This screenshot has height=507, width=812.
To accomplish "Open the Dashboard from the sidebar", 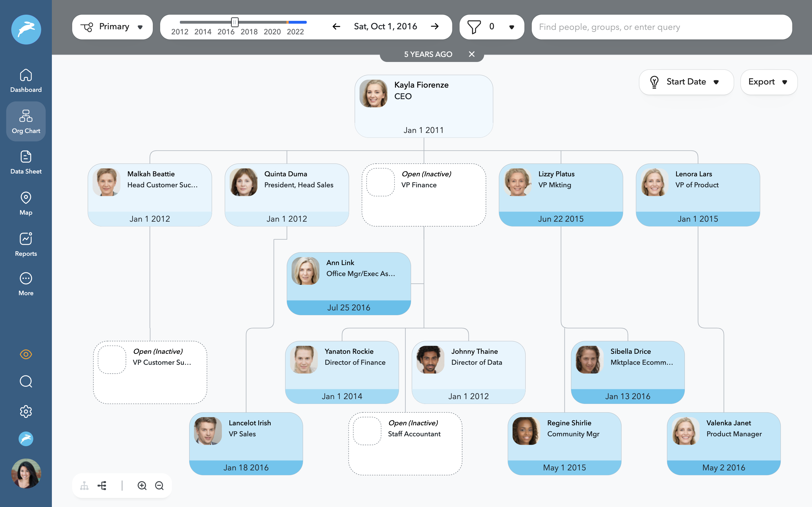I will coord(26,81).
